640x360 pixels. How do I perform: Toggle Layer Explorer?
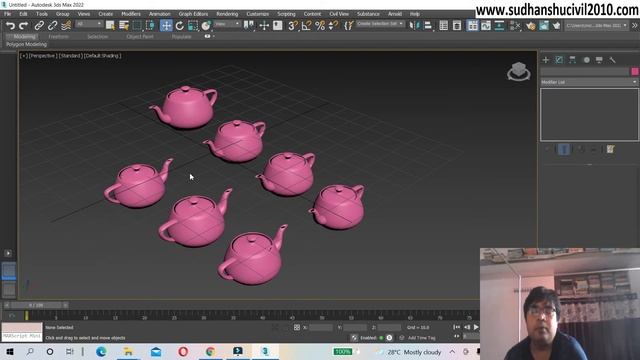coord(457,26)
